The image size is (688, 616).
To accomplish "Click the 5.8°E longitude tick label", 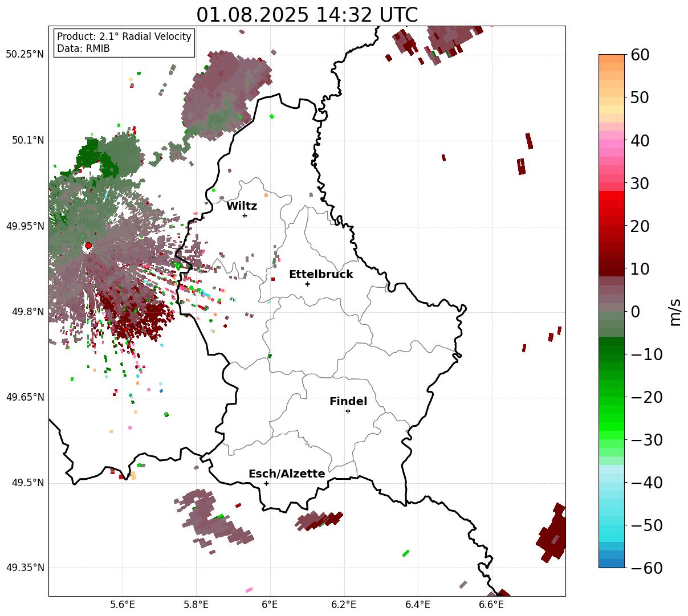I will tap(196, 605).
